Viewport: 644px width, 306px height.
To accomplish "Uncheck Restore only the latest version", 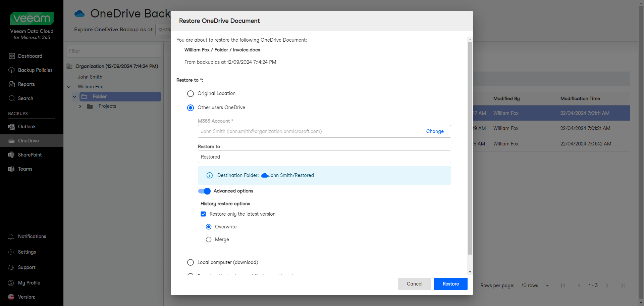I will click(x=203, y=214).
